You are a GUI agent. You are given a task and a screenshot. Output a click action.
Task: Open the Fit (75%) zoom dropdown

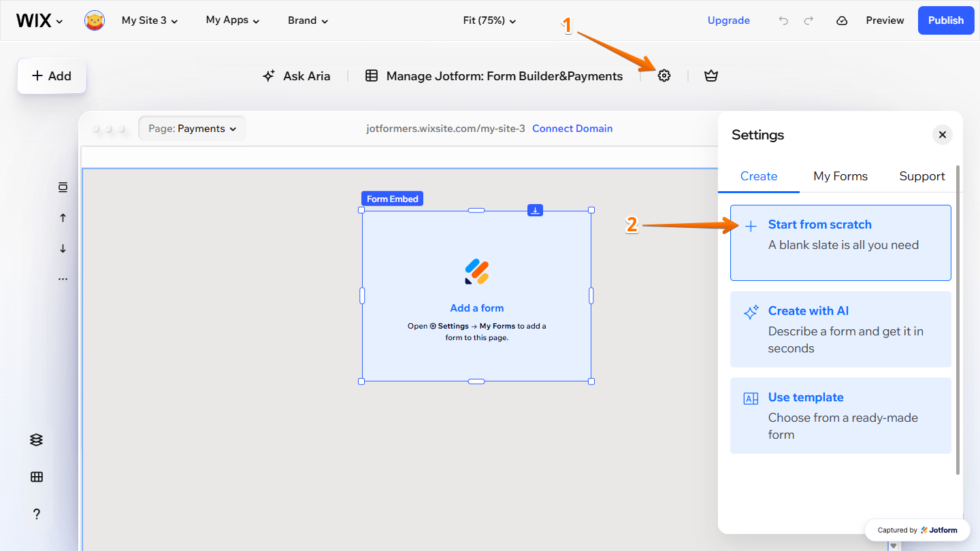click(489, 20)
